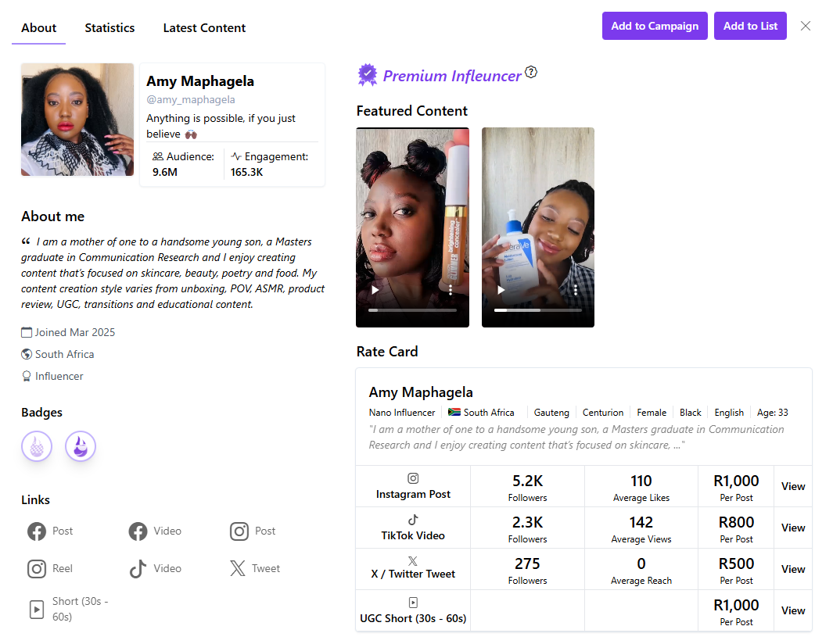Viewport: 833px width, 644px height.
Task: Open the Latest Content tab
Action: tap(204, 27)
